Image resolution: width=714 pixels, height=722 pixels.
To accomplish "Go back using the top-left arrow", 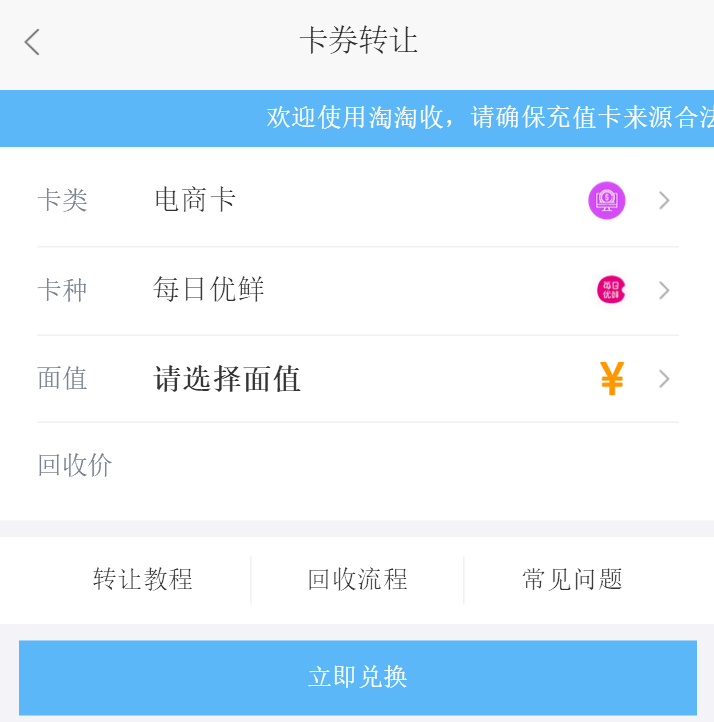I will 32,42.
